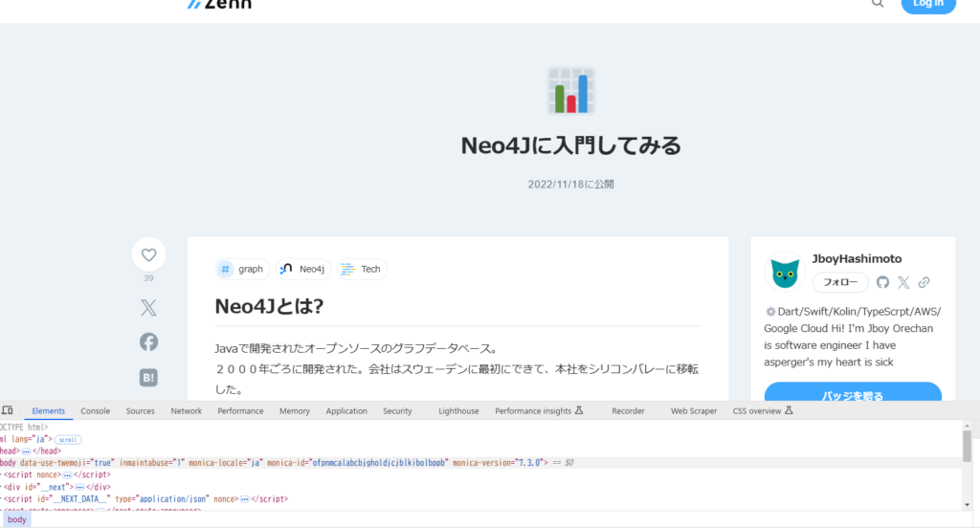The image size is (980, 528).
Task: Open the Sources tab
Action: coord(140,411)
